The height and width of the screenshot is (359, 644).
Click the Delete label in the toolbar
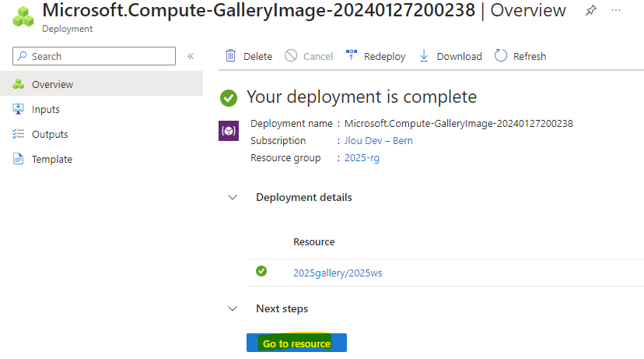[x=257, y=56]
